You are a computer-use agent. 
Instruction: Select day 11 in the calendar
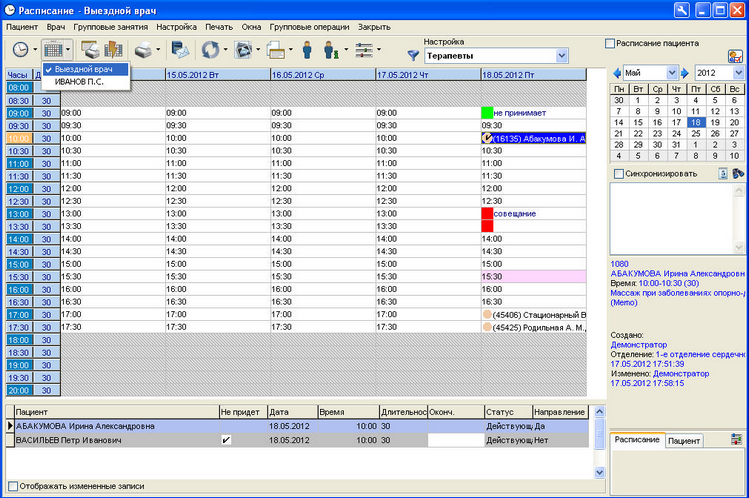(696, 111)
